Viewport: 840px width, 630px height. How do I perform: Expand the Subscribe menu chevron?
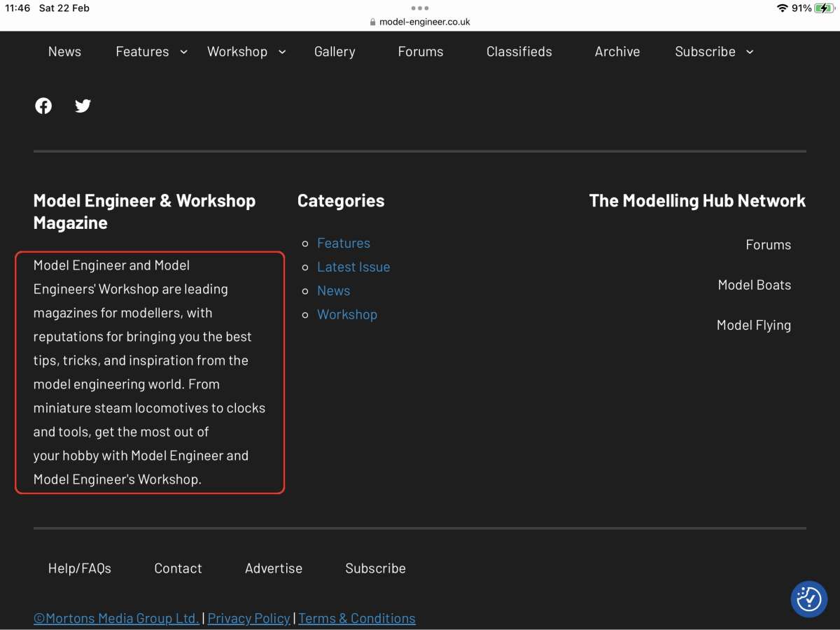750,52
